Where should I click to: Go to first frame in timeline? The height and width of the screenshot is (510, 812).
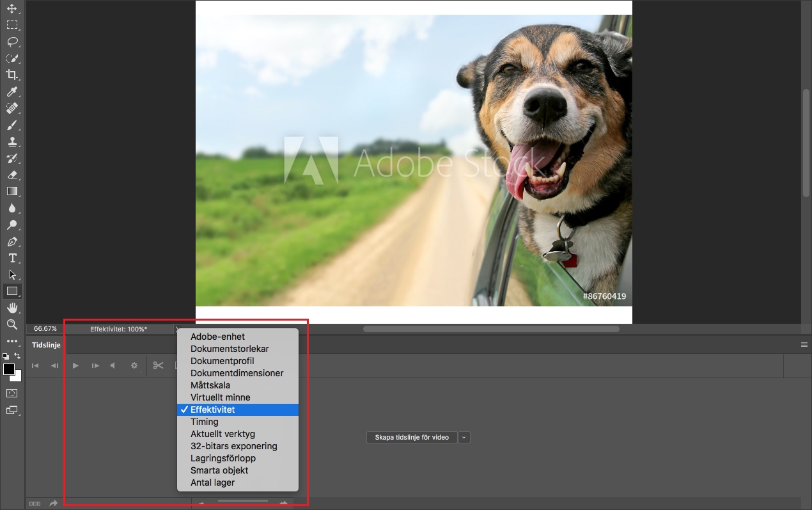(35, 366)
